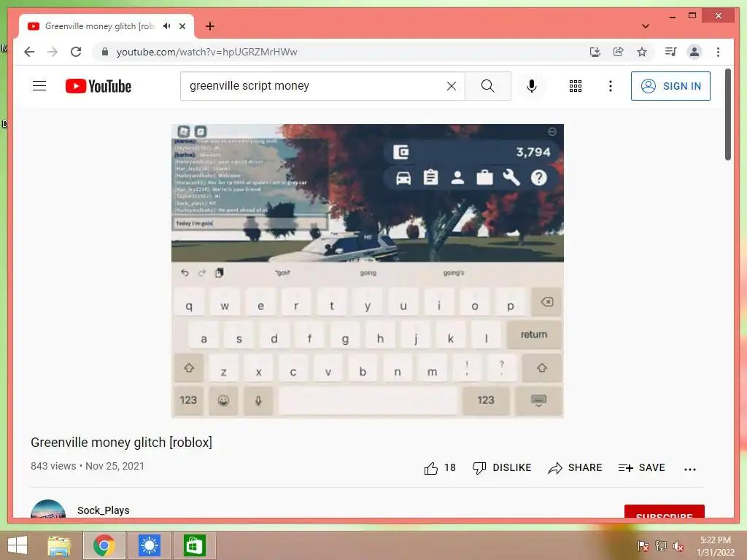This screenshot has width=747, height=560.
Task: Click the car icon in the game HUD
Action: (403, 178)
